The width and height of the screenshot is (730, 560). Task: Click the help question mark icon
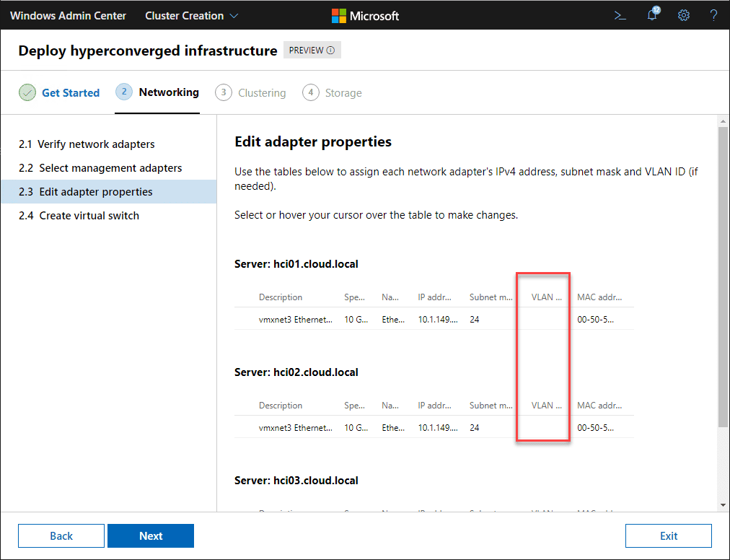[x=713, y=15]
